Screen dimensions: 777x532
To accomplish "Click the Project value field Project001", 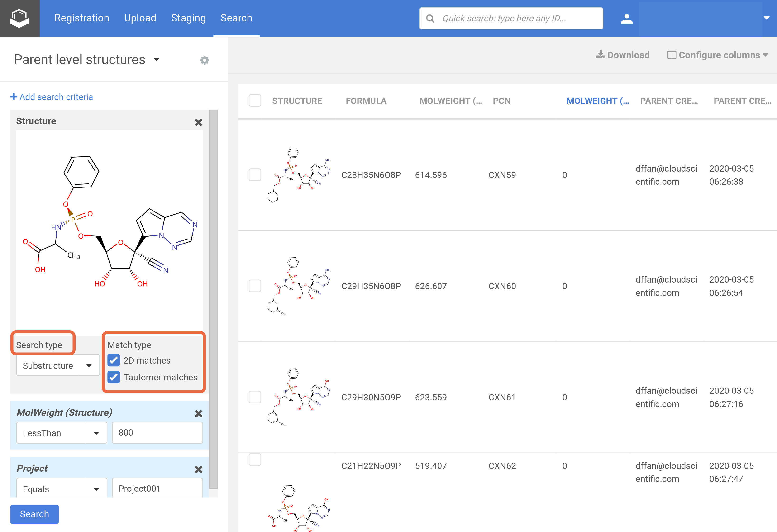I will pos(157,489).
